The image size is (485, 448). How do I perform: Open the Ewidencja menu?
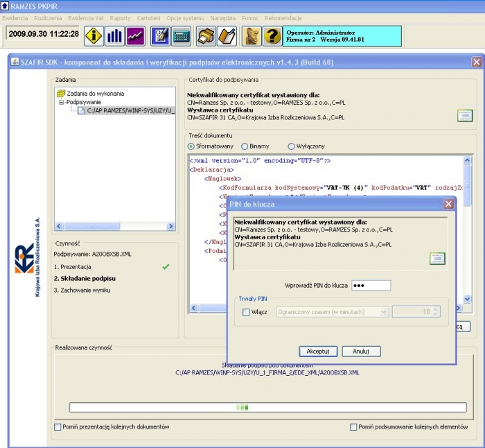click(x=15, y=18)
